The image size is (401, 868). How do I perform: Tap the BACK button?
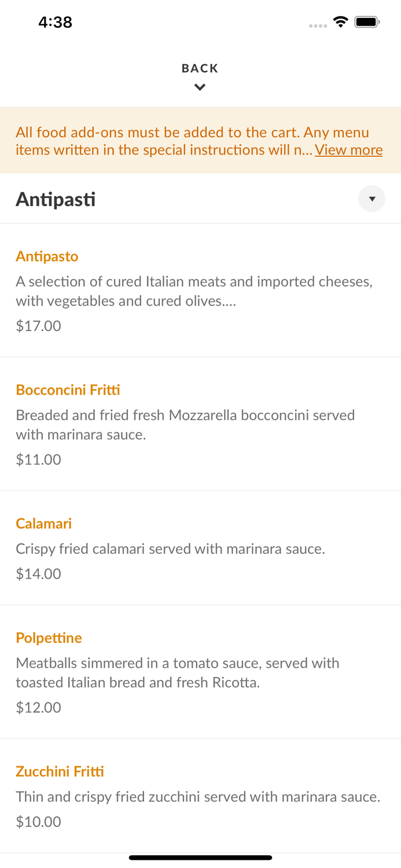tap(200, 68)
